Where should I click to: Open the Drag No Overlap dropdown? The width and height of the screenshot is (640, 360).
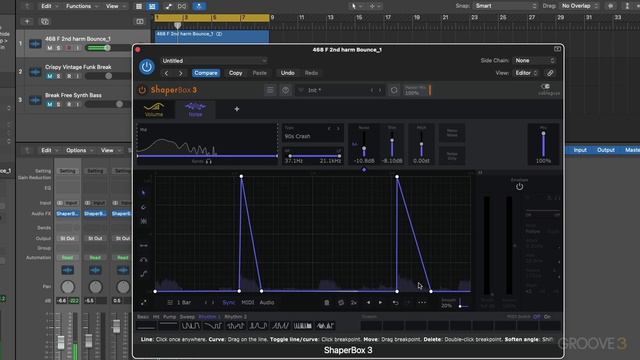(580, 6)
